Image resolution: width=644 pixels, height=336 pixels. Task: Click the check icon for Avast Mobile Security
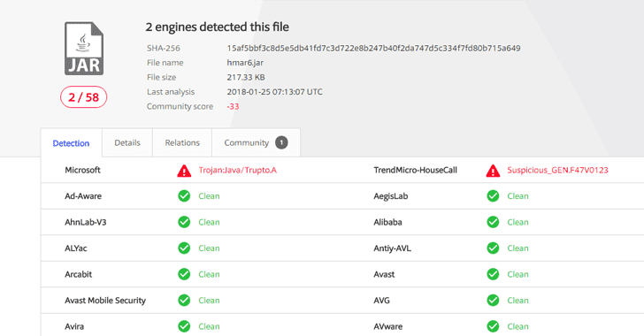tap(184, 301)
